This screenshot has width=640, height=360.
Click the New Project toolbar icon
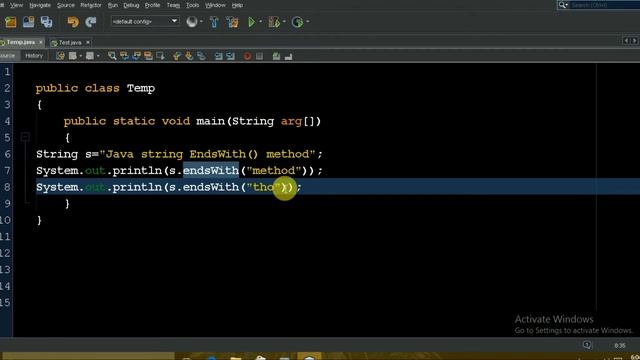11,22
